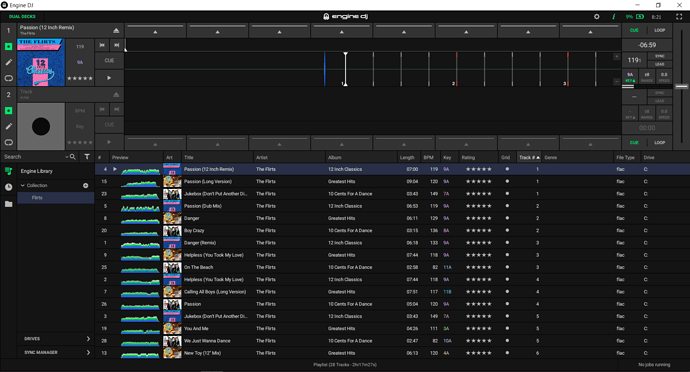
Task: Adjust the pitch fader handle
Action: tap(682, 86)
